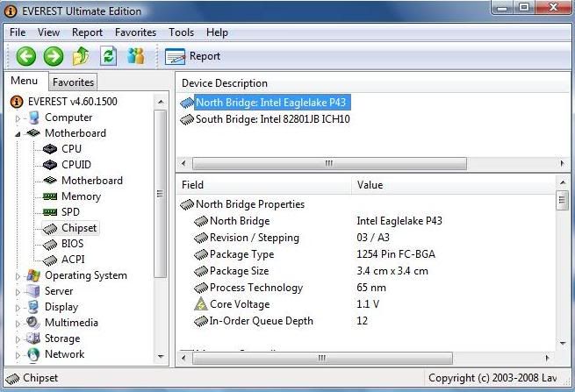Click the Network globe tree icon
This screenshot has width=575, height=392.
pyautogui.click(x=33, y=354)
